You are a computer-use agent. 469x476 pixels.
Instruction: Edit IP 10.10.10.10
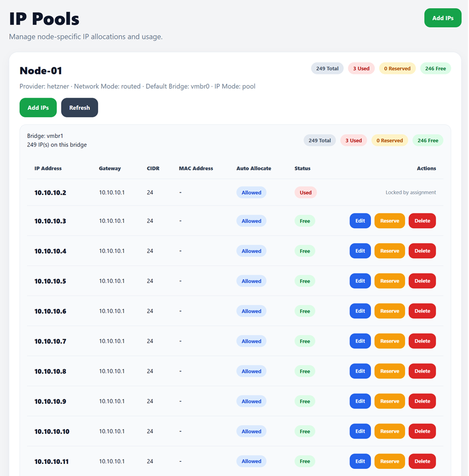360,431
